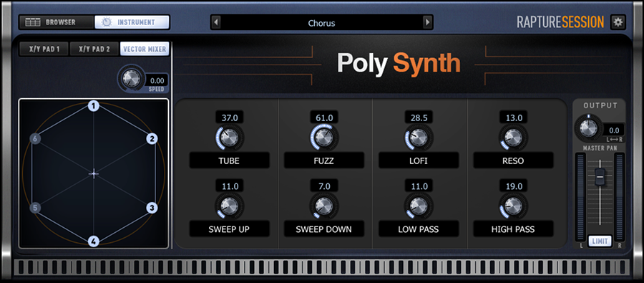Select the X/Y Pad 1 tab
The width and height of the screenshot is (644, 283).
click(44, 49)
